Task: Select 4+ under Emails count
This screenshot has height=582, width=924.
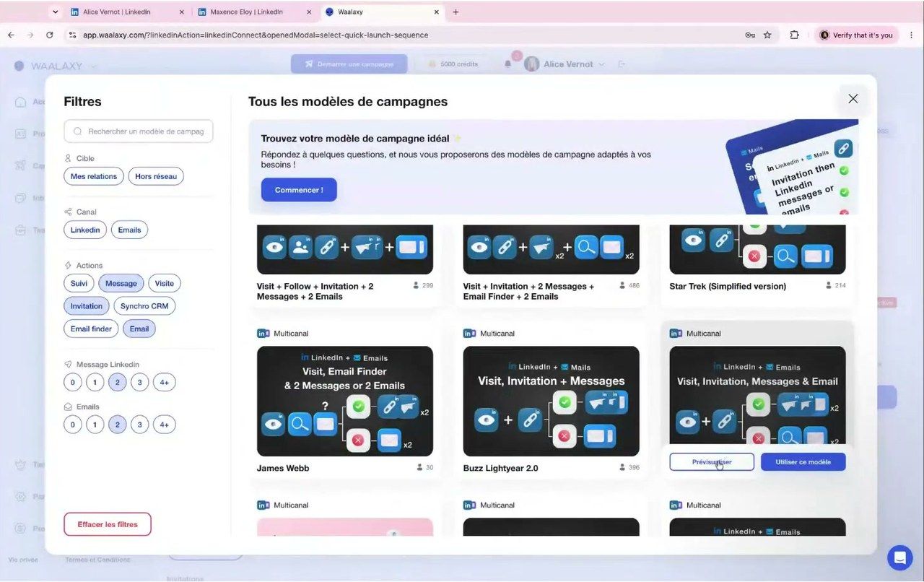Action: (165, 425)
